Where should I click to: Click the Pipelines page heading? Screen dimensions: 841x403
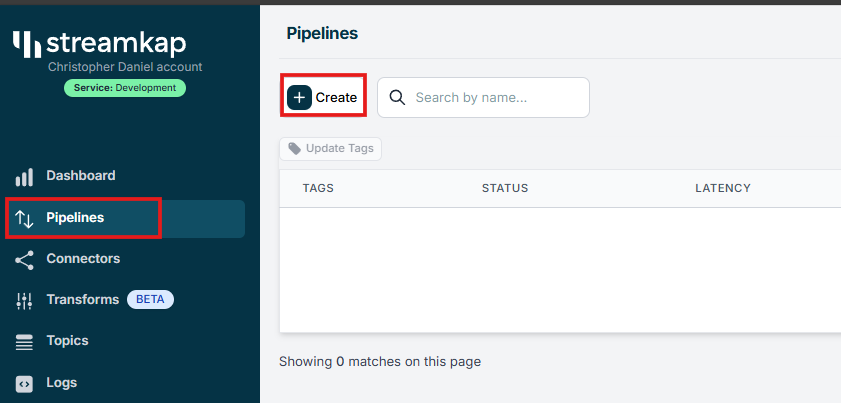322,33
